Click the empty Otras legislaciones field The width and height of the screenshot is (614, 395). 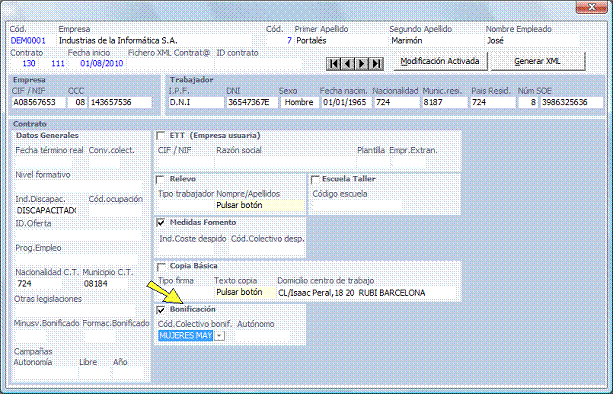(x=74, y=310)
